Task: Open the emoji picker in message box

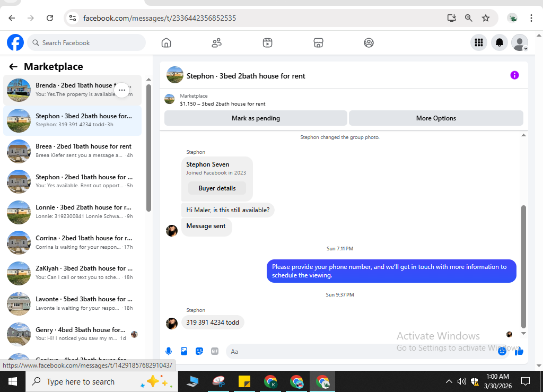Action: (x=502, y=351)
